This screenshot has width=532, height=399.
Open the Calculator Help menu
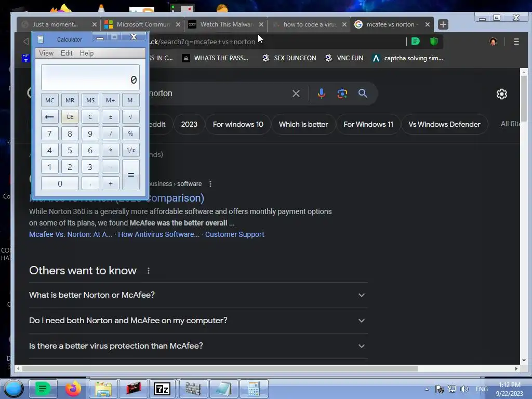point(87,54)
